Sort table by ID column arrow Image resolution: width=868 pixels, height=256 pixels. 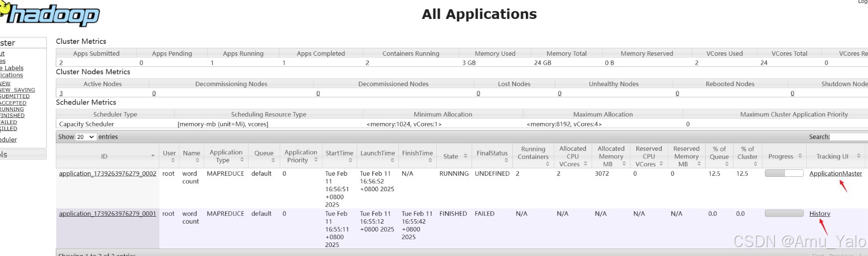pyautogui.click(x=153, y=156)
